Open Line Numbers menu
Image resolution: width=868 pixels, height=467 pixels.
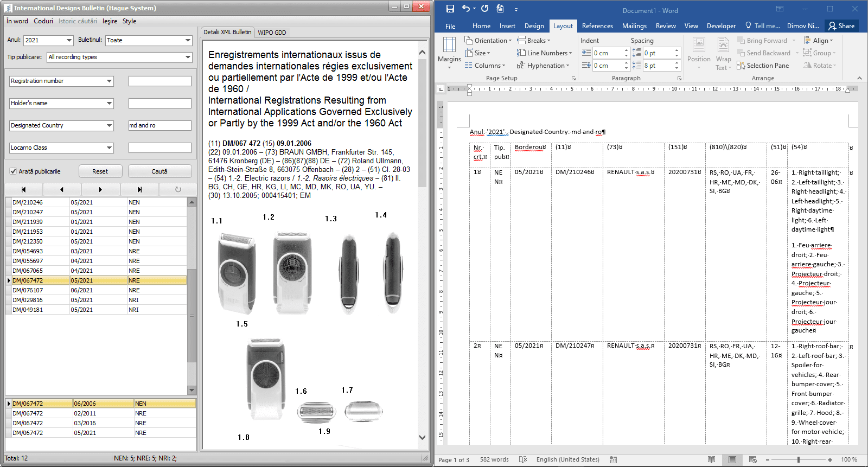tap(544, 53)
